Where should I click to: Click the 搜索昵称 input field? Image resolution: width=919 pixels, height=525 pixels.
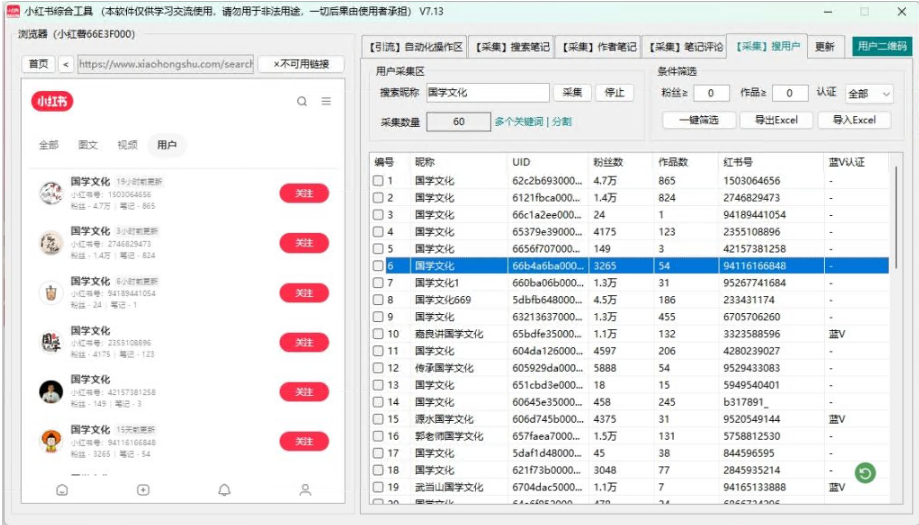pos(487,93)
